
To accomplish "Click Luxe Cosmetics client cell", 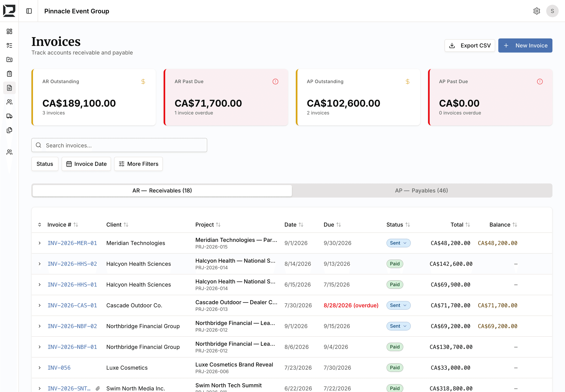I will [127, 368].
